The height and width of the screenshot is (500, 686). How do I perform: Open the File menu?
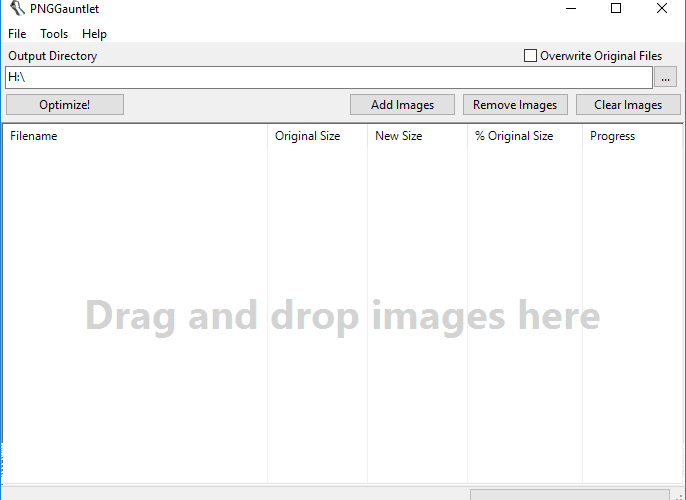click(17, 34)
